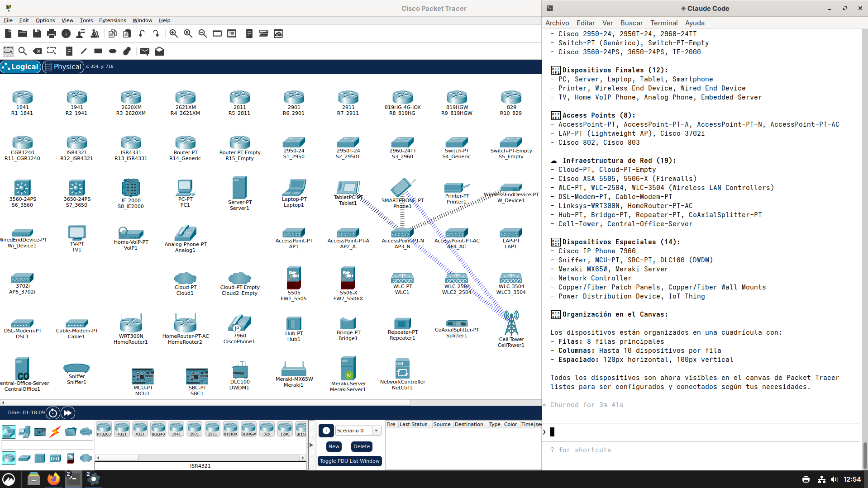The image size is (868, 488).
Task: Open the Extensions menu
Action: point(112,20)
